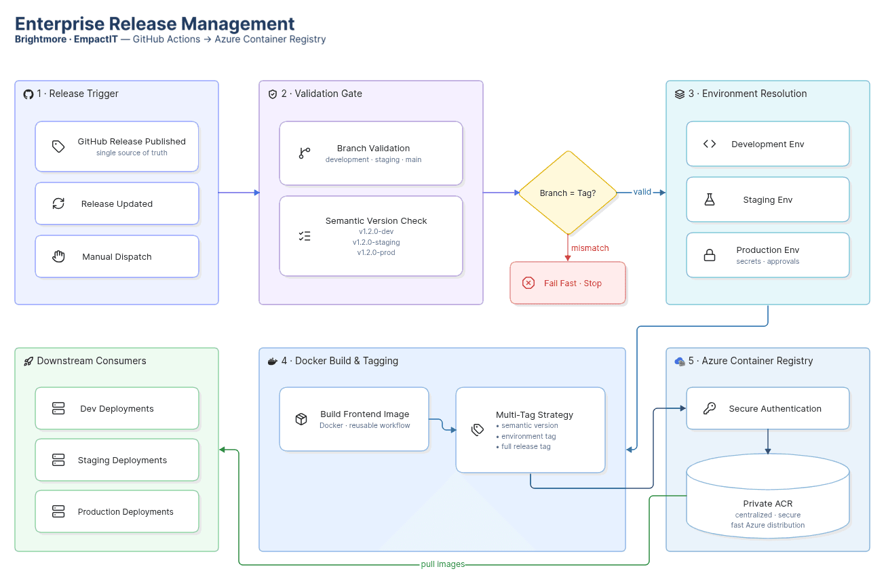The image size is (886, 588).
Task: Click the code brackets icon in Development Env
Action: point(710,144)
